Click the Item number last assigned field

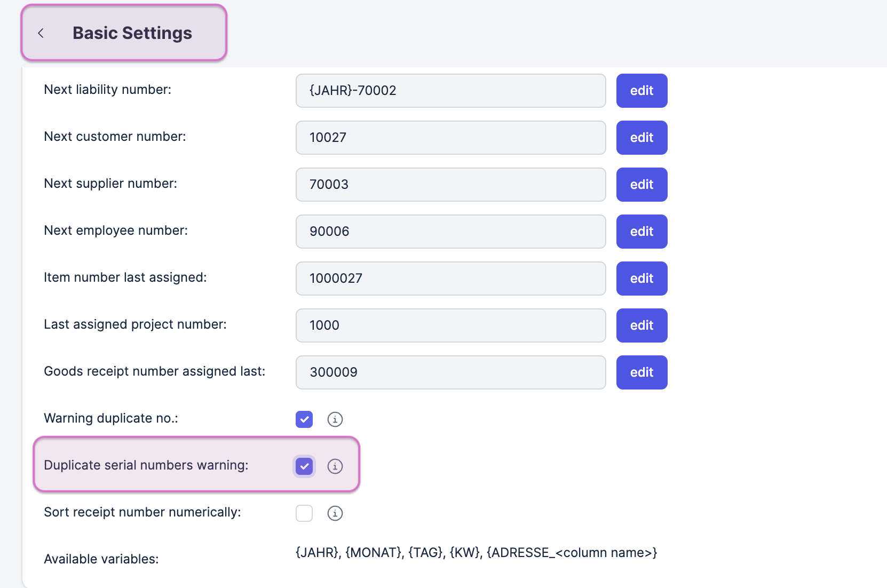click(450, 279)
